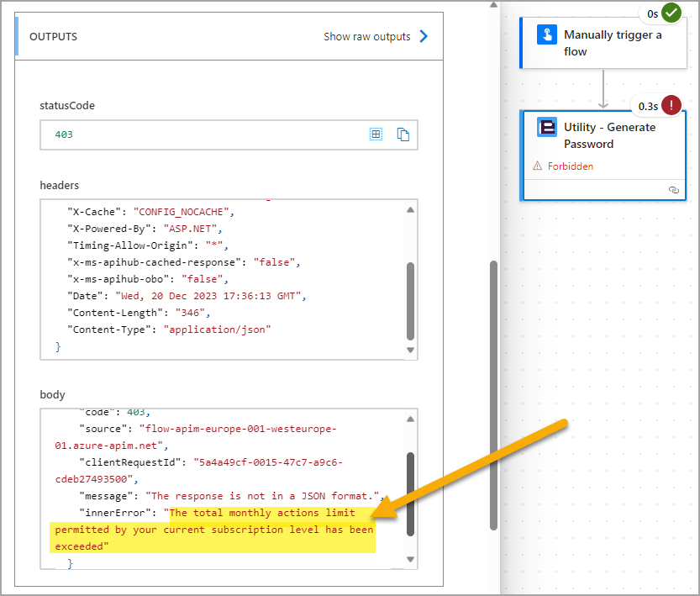This screenshot has width=700, height=596.
Task: Select the Manually trigger a flow card
Action: point(603,44)
